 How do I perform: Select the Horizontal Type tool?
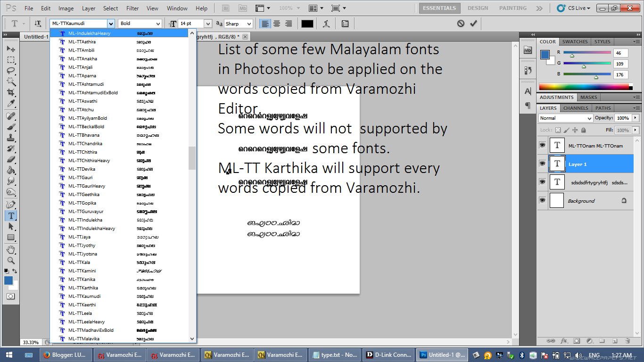[11, 215]
